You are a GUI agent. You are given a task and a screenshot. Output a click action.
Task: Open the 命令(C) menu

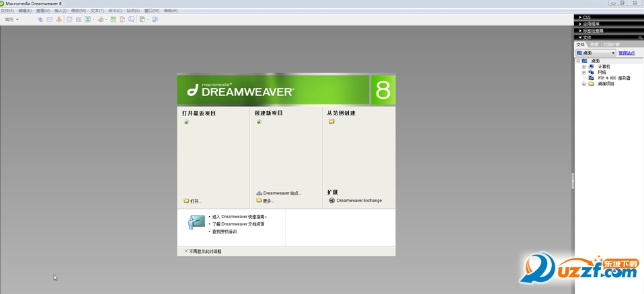(115, 11)
